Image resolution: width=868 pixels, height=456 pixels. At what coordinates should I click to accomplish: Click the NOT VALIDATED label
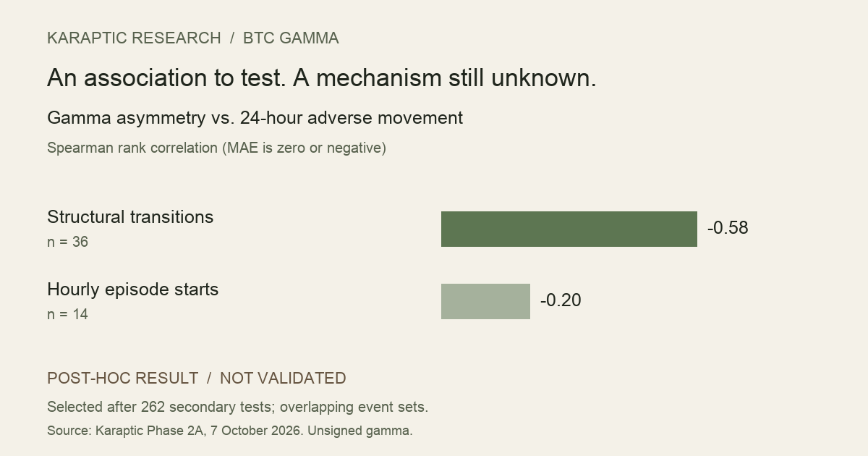pos(283,379)
